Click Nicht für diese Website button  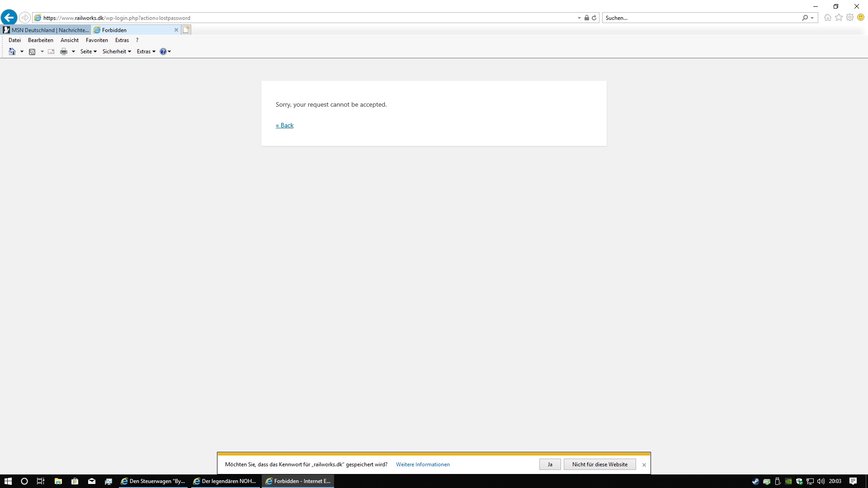coord(599,465)
